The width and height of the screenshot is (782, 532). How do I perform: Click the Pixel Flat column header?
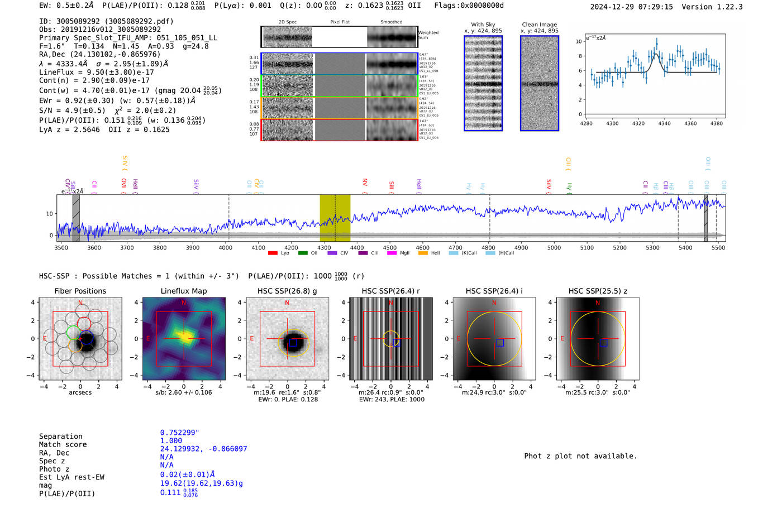pos(340,22)
